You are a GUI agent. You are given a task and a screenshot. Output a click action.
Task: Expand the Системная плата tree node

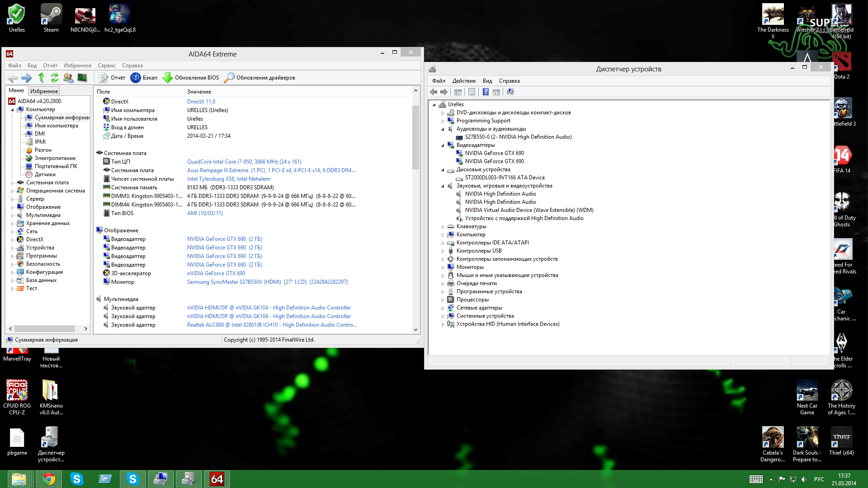[12, 183]
